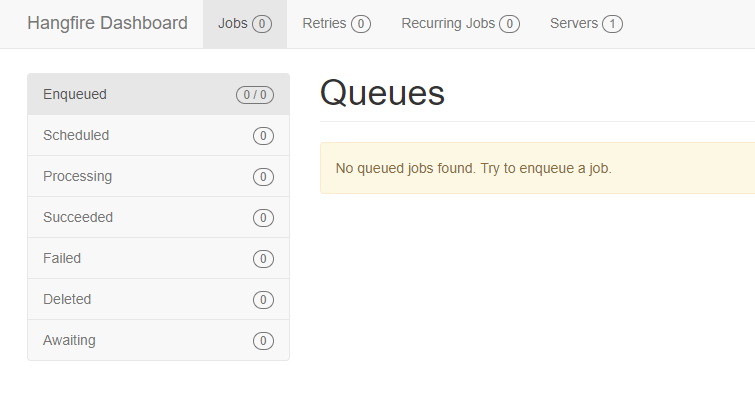755x400 pixels.
Task: Go to the Recurring Jobs tab
Action: 460,24
